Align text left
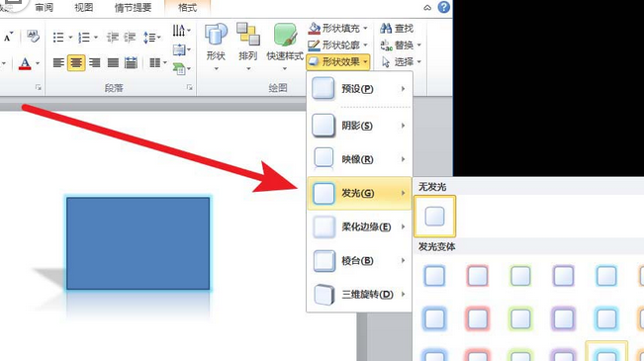This screenshot has height=361, width=644. (58, 63)
